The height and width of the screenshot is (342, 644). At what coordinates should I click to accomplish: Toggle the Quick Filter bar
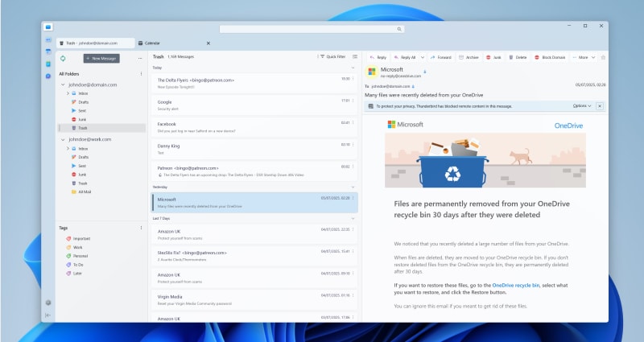tap(333, 57)
